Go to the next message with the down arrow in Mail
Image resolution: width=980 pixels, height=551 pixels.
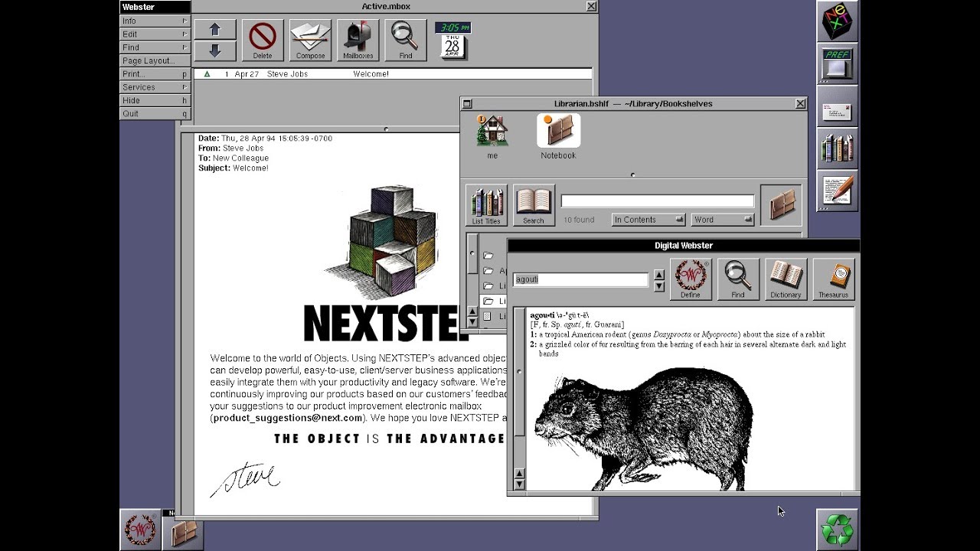coord(215,51)
